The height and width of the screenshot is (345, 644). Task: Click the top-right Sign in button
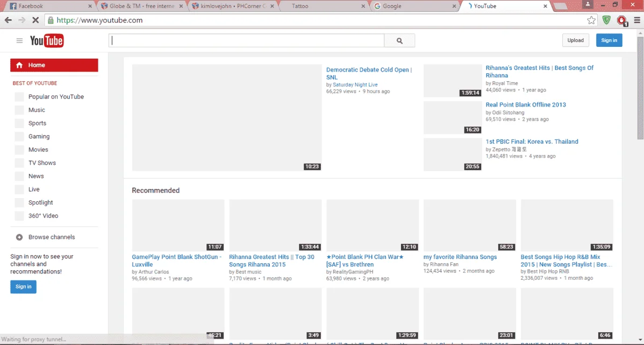[x=609, y=40]
